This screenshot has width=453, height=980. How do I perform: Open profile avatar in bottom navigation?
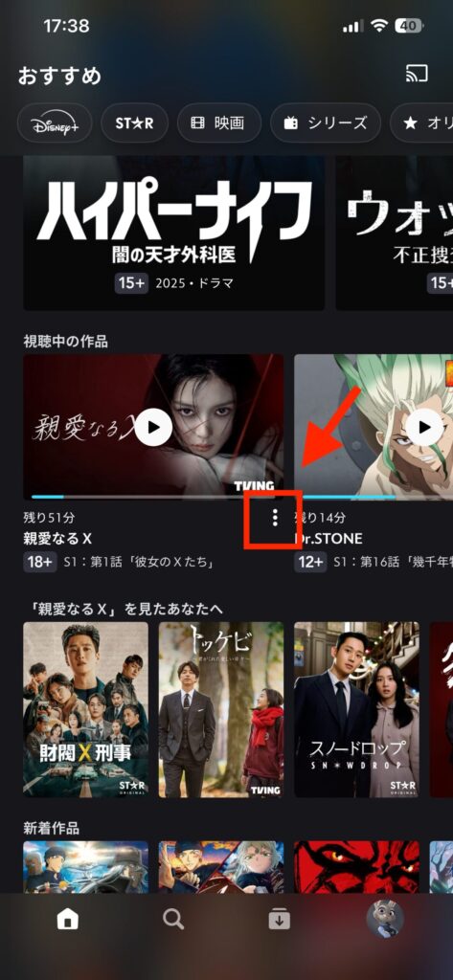[385, 919]
